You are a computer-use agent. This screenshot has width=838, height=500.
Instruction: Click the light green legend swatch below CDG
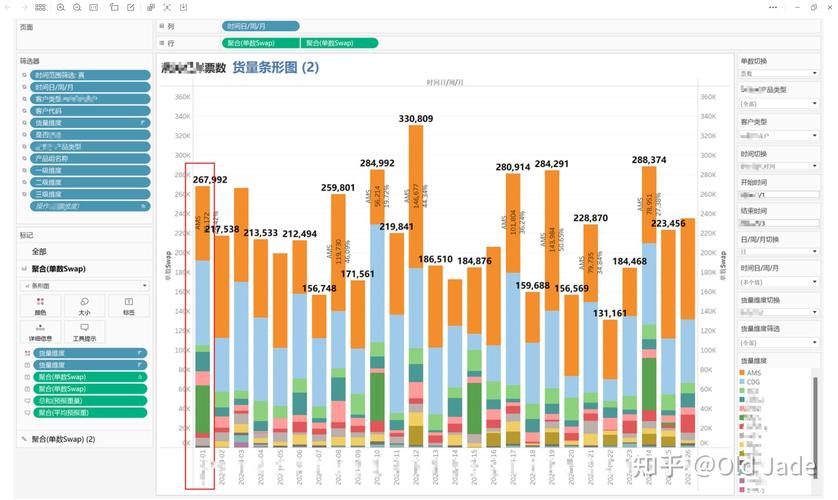tap(742, 391)
